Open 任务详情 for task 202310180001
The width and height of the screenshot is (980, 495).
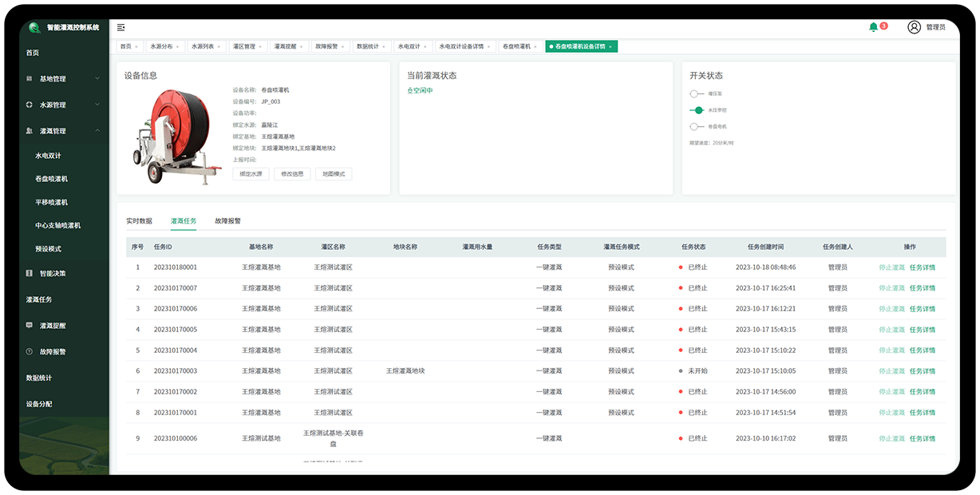coord(922,267)
